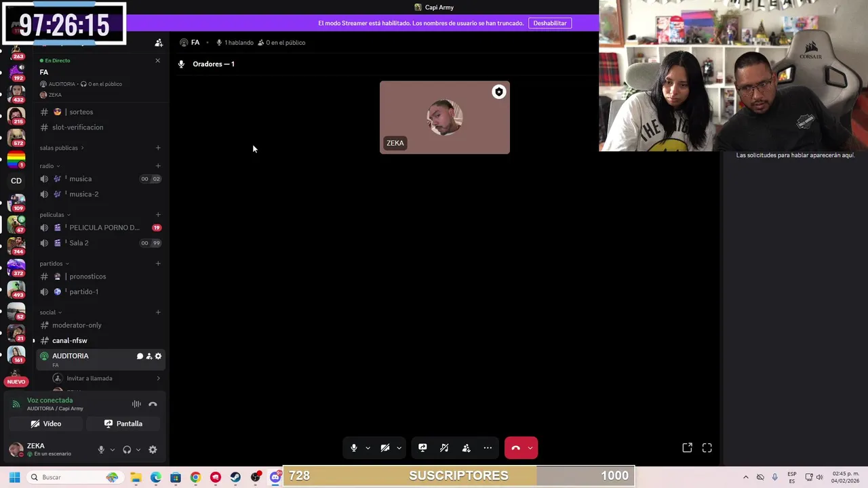Invite people to AUDITORIA channel icon
This screenshot has height=488, width=868.
coord(149,356)
